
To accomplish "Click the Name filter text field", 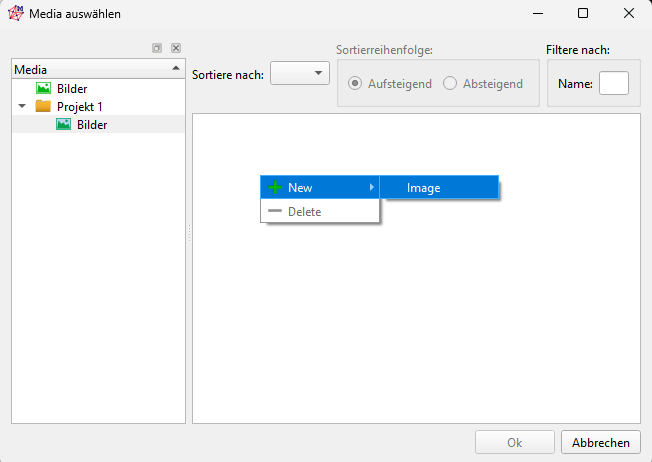I will tap(613, 84).
